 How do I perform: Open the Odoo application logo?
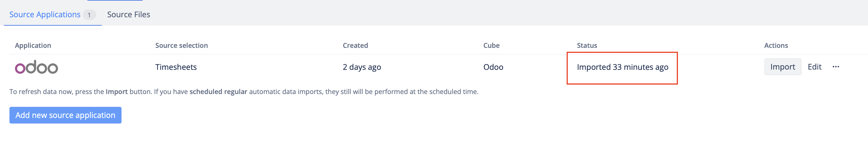click(36, 67)
